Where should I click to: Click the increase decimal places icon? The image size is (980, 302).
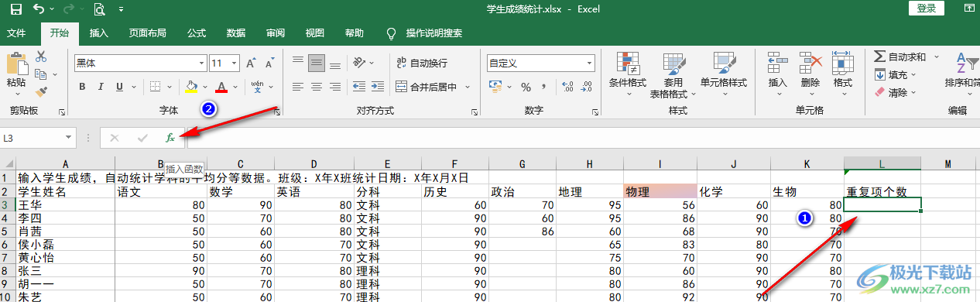click(x=567, y=87)
